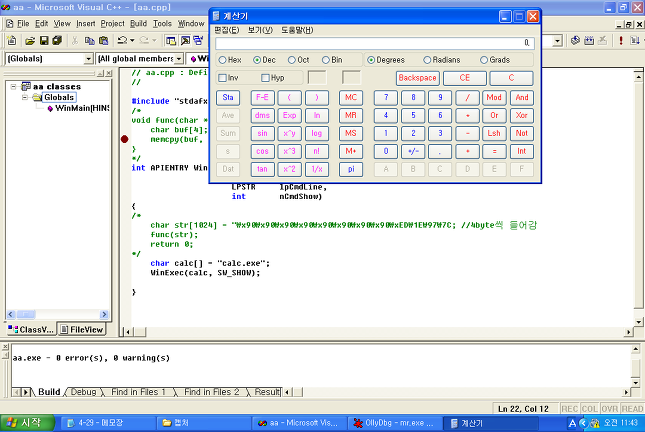The image size is (645, 432).
Task: Open the calculator 편집(E) menu
Action: click(227, 30)
